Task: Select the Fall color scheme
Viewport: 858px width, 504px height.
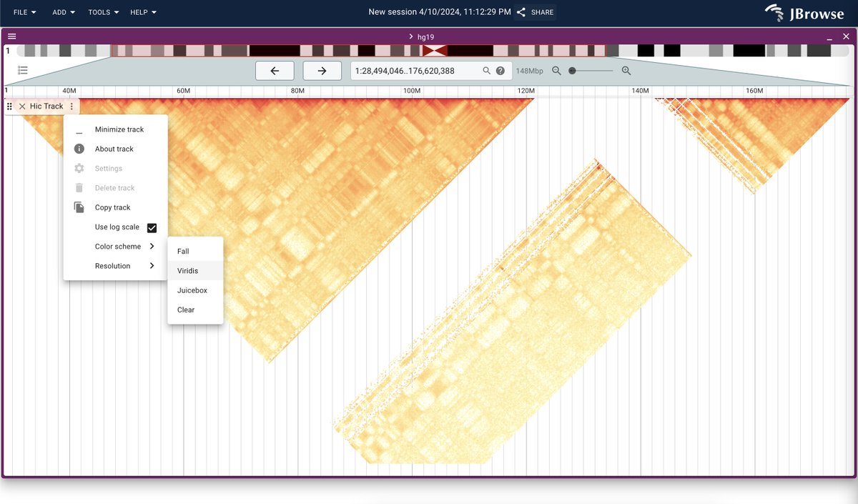Action: pyautogui.click(x=182, y=251)
